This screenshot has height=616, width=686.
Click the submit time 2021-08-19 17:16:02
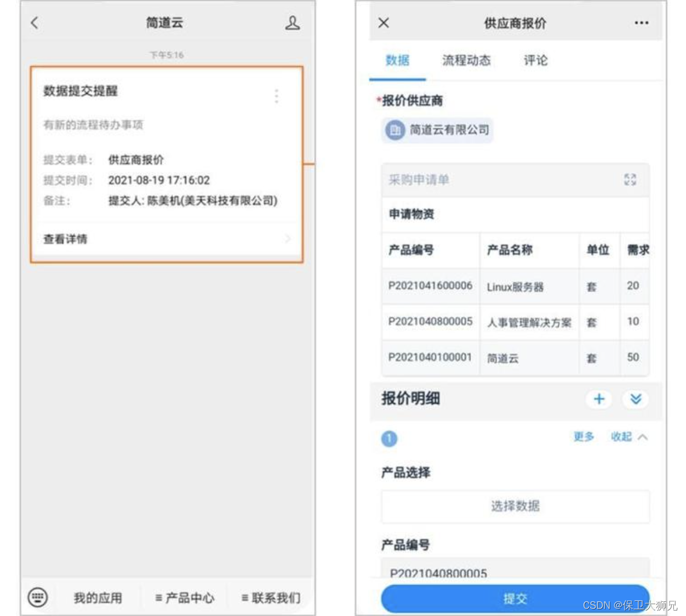click(x=159, y=180)
